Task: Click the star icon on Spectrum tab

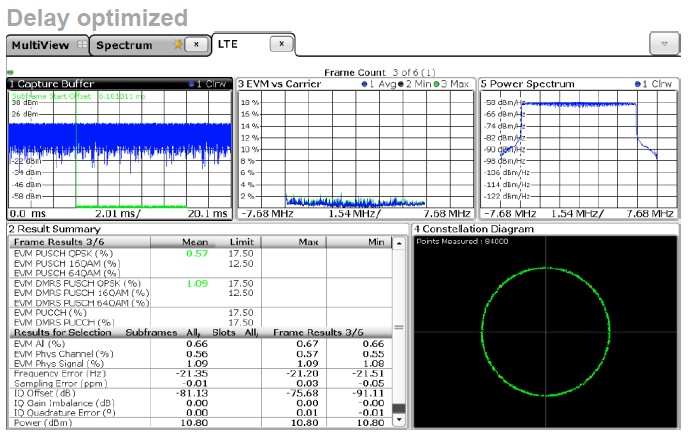Action: (178, 45)
